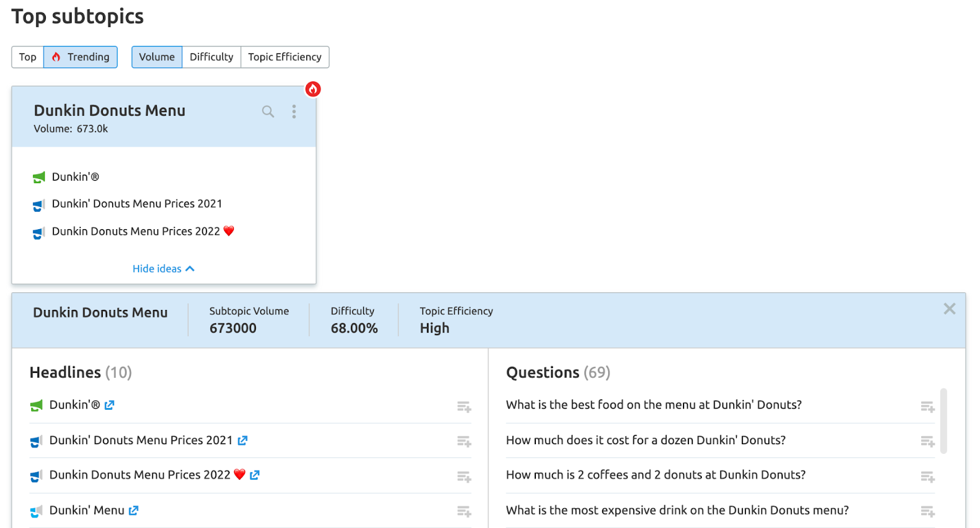The image size is (980, 528).
Task: Select question about most expensive drink
Action: click(677, 510)
